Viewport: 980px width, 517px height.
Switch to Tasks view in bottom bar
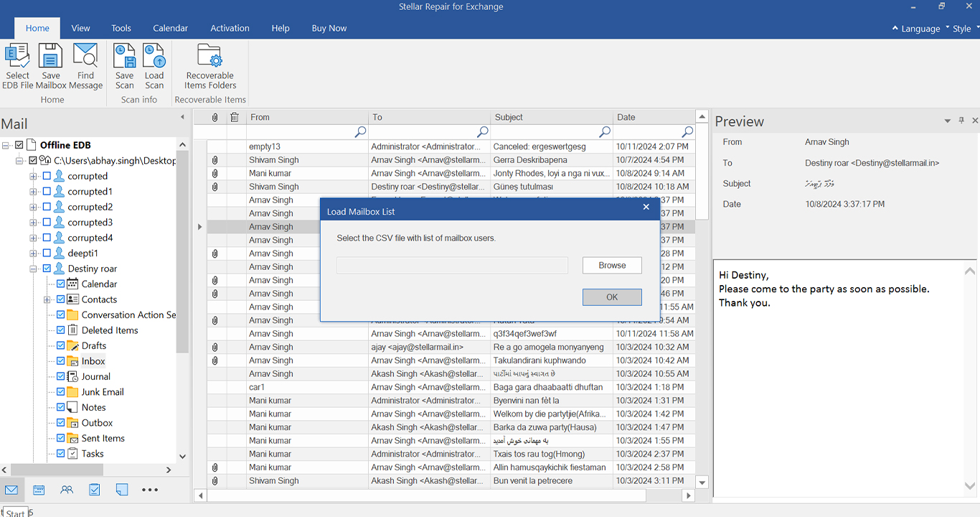pos(95,490)
